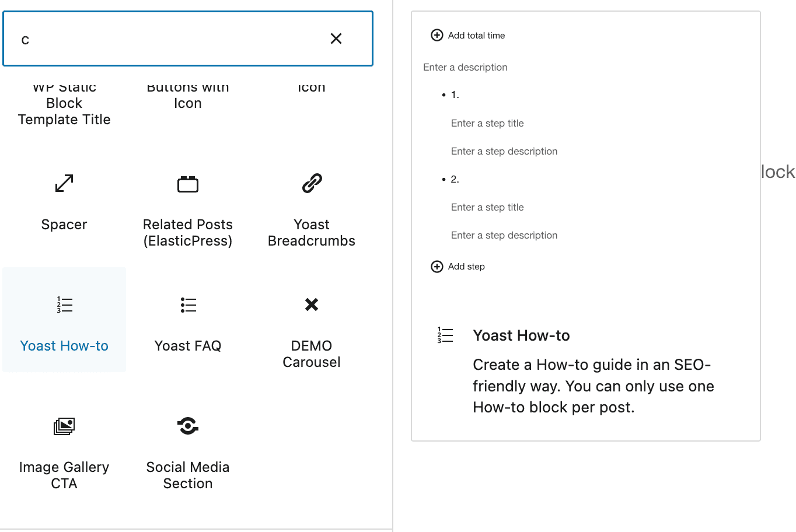Click the Spacer block arrow icon
This screenshot has height=532, width=796.
64,183
